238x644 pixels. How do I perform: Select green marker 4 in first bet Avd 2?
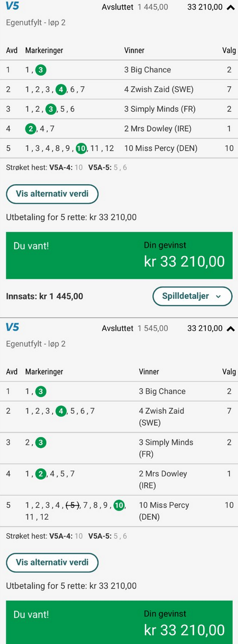click(61, 89)
